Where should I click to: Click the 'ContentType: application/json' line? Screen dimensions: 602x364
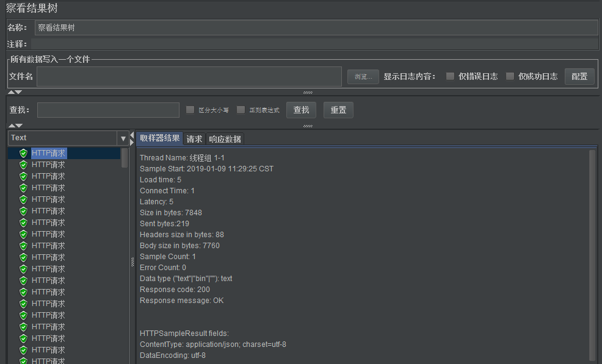pos(212,344)
